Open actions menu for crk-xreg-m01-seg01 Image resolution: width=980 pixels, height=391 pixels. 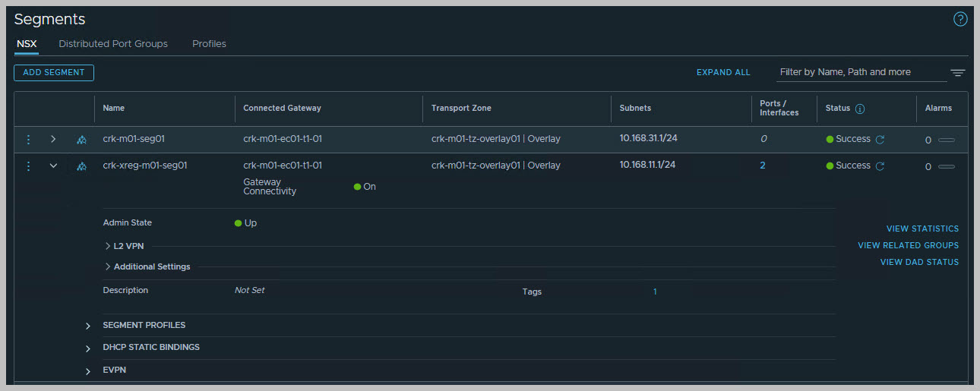[x=29, y=166]
